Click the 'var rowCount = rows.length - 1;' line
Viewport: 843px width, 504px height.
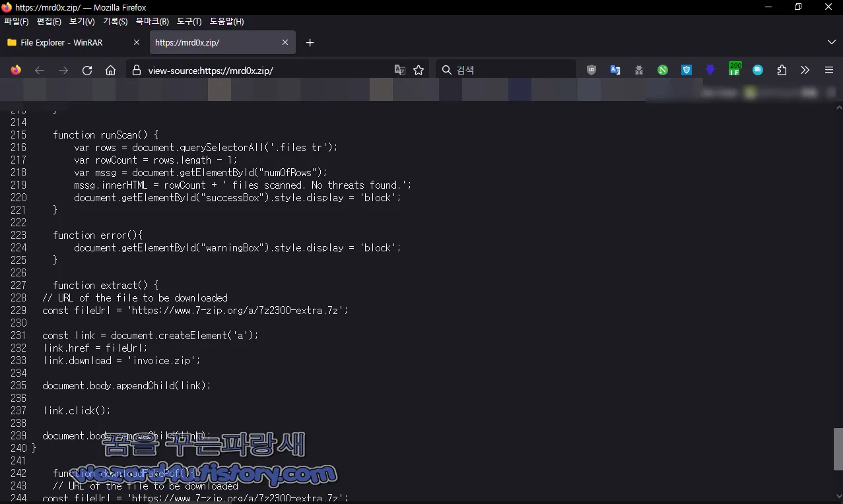(x=156, y=160)
